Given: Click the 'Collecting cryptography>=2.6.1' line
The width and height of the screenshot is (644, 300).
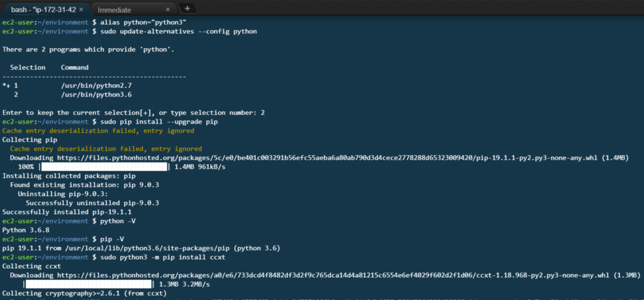Looking at the screenshot, I should click(x=84, y=293).
